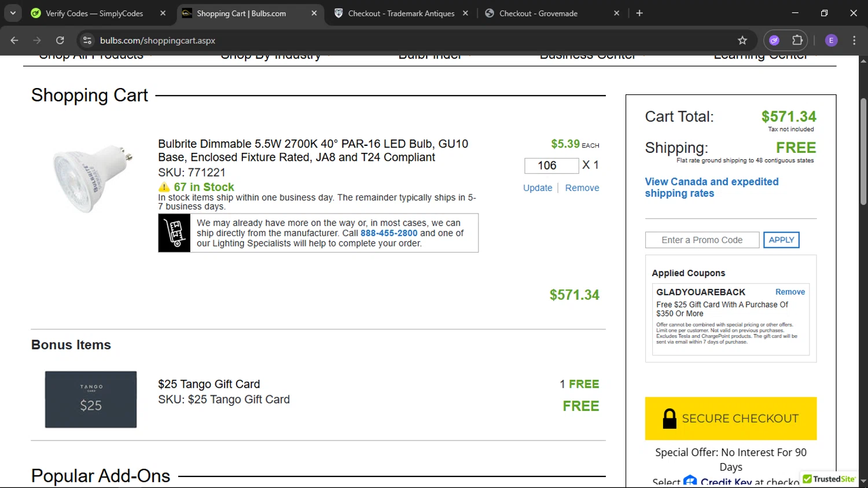Open the Extensions puzzle icon
Image resolution: width=868 pixels, height=488 pixels.
(797, 41)
